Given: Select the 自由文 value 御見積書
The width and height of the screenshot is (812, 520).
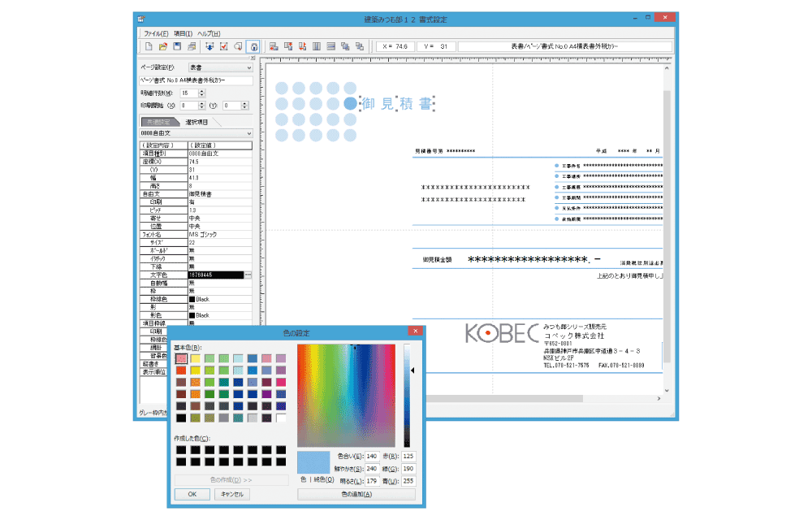Looking at the screenshot, I should coord(220,193).
